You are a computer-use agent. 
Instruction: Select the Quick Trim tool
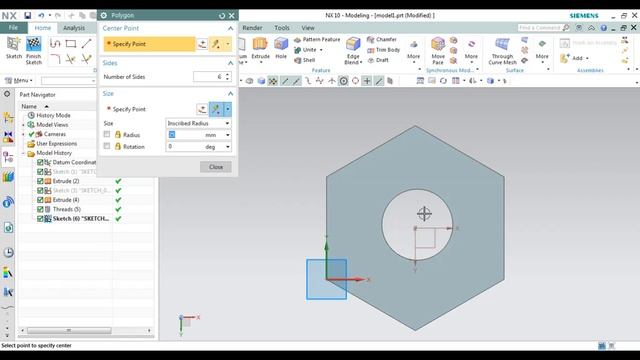coord(71,59)
